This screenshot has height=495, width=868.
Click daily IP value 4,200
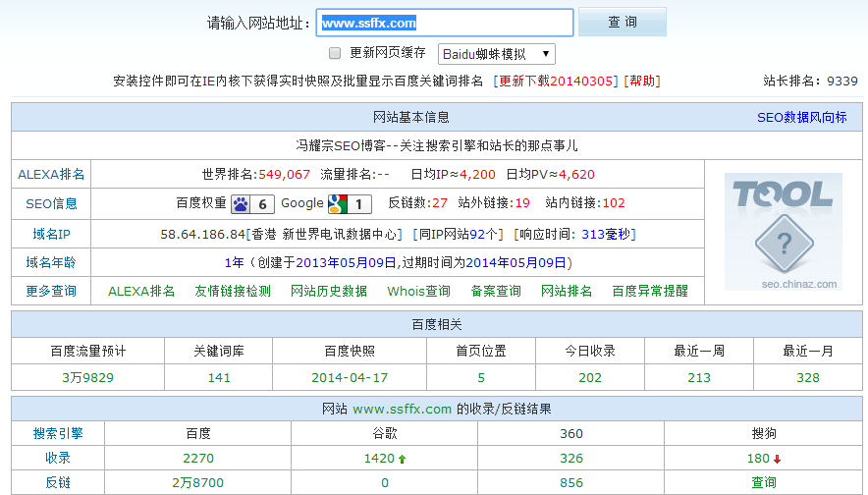(477, 175)
